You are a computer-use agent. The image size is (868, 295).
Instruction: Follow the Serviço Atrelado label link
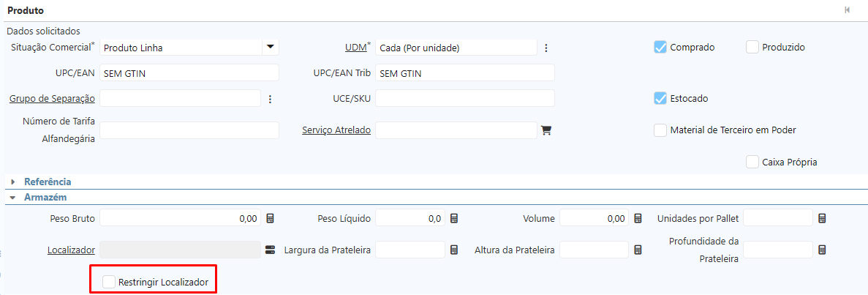pos(336,130)
